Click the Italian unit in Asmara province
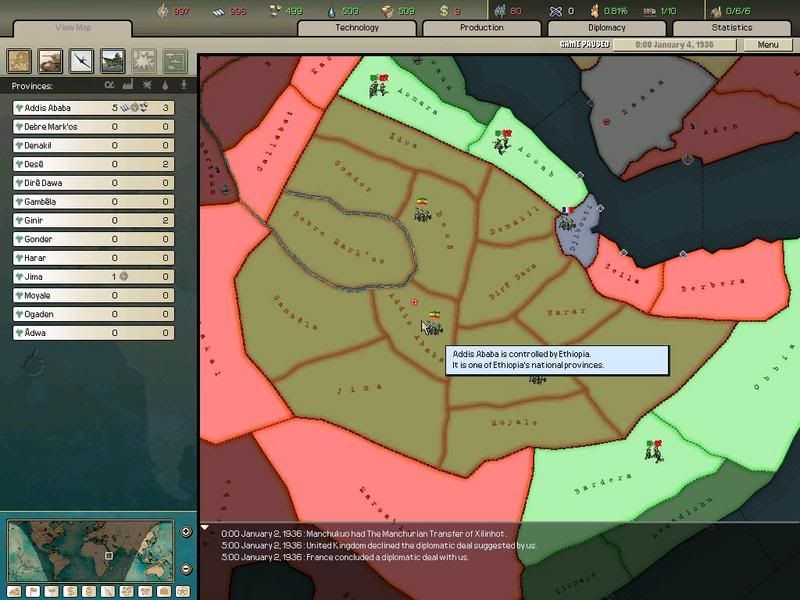This screenshot has width=800, height=600. (378, 86)
